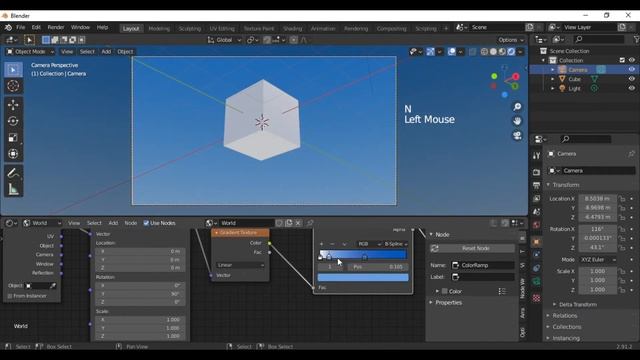The width and height of the screenshot is (640, 360).
Task: Select the Annotate tool
Action: pos(13,173)
